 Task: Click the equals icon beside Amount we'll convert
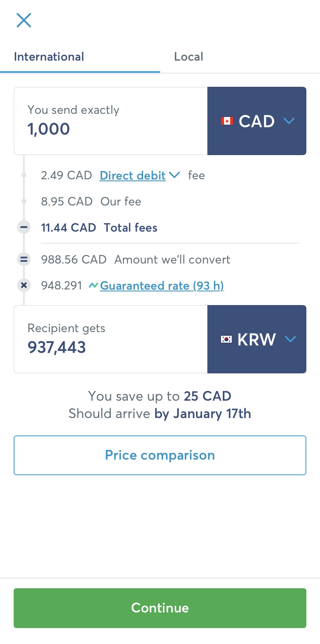point(24,259)
